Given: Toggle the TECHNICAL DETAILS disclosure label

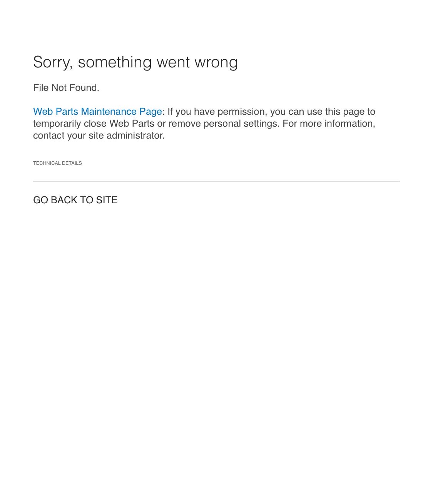Looking at the screenshot, I should coord(57,163).
